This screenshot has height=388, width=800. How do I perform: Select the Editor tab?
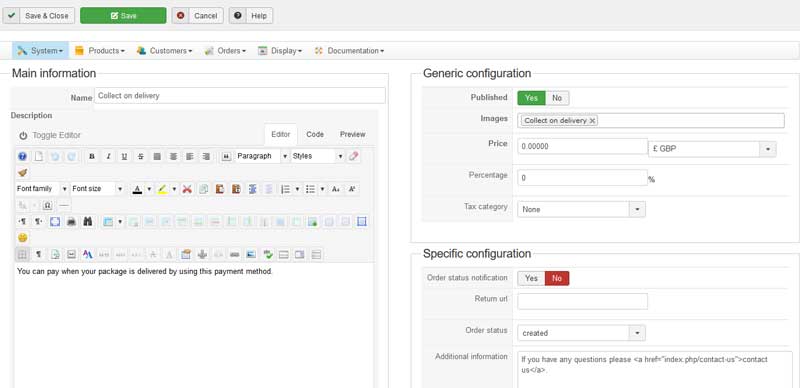click(281, 134)
